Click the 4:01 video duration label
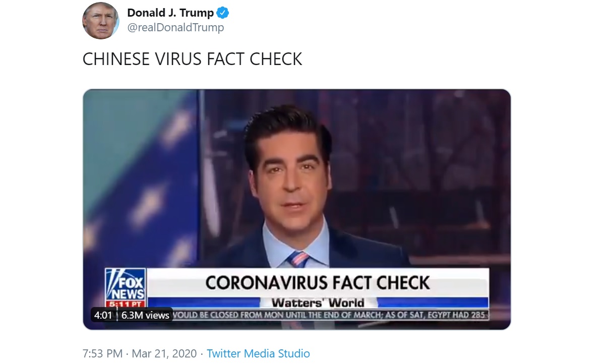The height and width of the screenshot is (364, 609). [x=103, y=315]
